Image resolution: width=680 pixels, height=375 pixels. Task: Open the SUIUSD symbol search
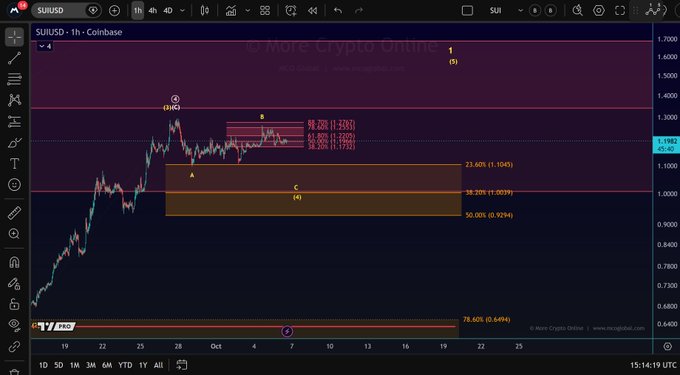click(50, 11)
